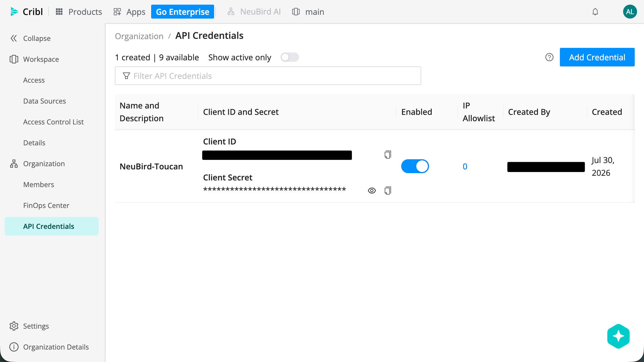Screen dimensions: 644x362
Task: Collapse the sidebar
Action: tap(30, 38)
